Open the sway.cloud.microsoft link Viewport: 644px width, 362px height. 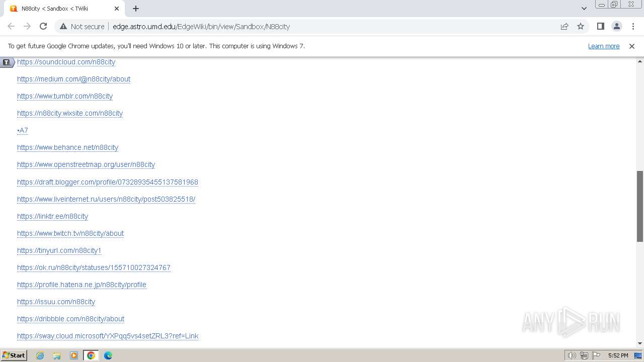(108, 336)
